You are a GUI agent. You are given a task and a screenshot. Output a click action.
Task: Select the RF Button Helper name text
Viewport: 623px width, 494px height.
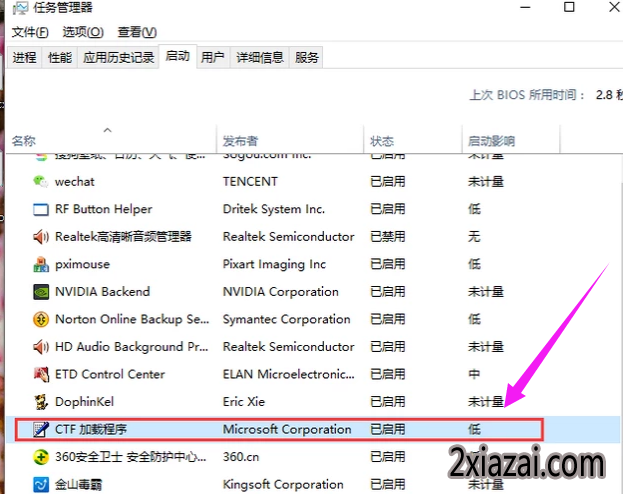click(x=103, y=209)
